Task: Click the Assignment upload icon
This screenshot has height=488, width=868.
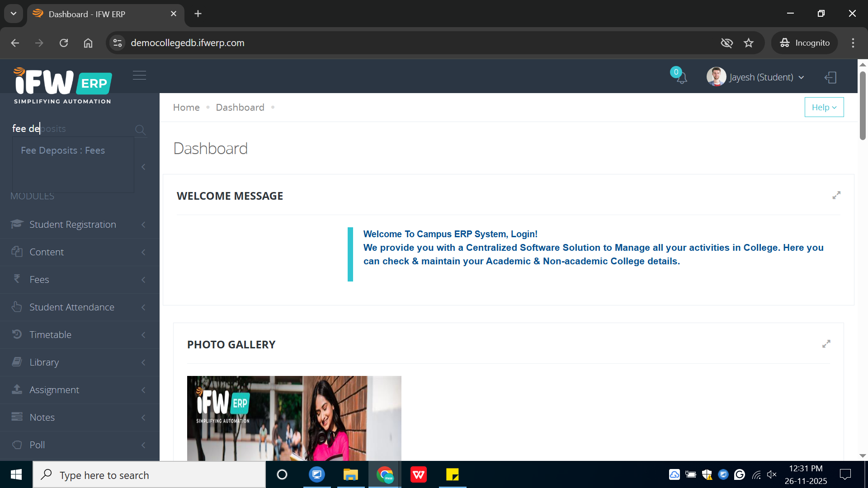Action: [x=17, y=389]
